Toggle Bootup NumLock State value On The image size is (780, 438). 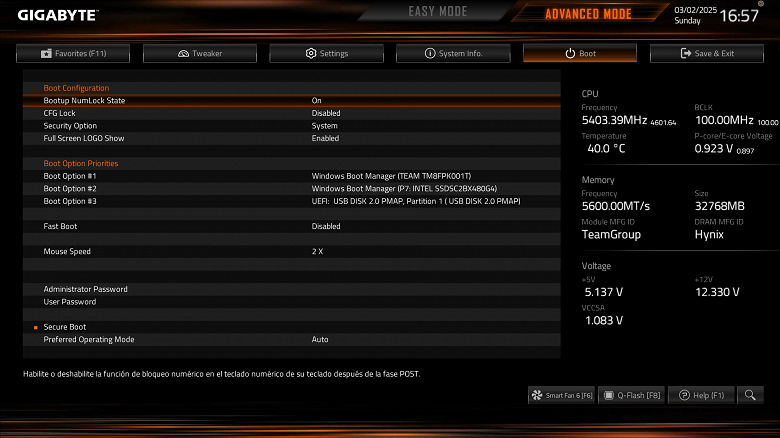point(316,101)
